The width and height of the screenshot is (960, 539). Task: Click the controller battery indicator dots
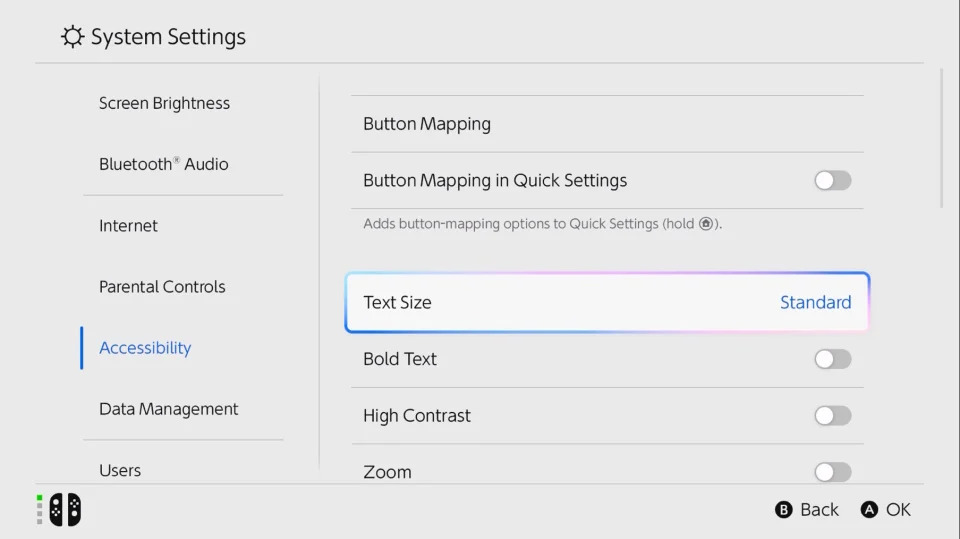(x=40, y=509)
